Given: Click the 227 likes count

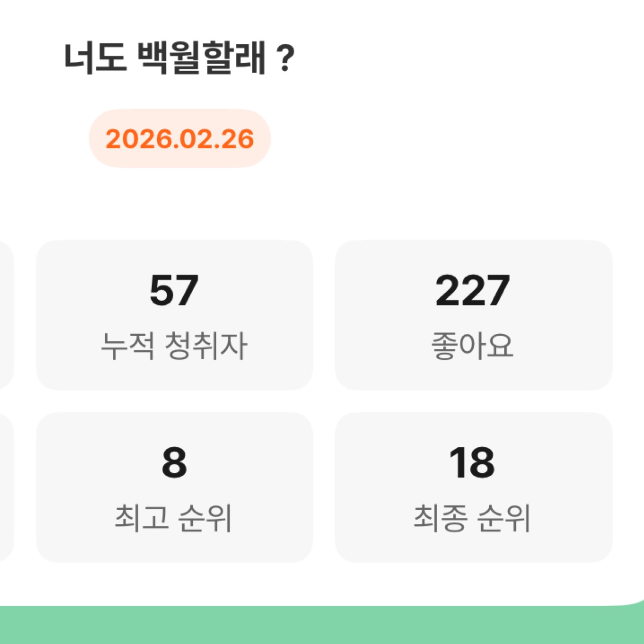Looking at the screenshot, I should click(472, 290).
